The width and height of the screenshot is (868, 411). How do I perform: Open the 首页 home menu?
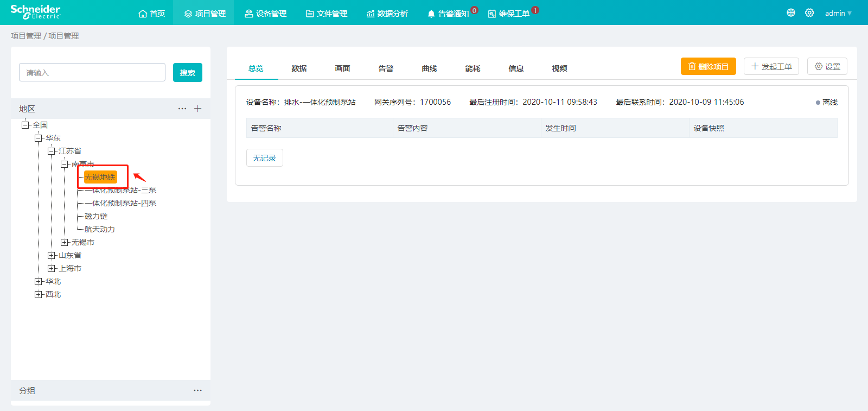point(152,13)
